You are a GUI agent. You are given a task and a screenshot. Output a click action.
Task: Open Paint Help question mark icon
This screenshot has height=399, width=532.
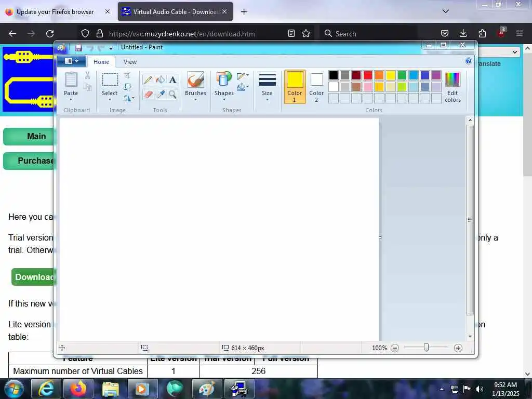pyautogui.click(x=469, y=61)
